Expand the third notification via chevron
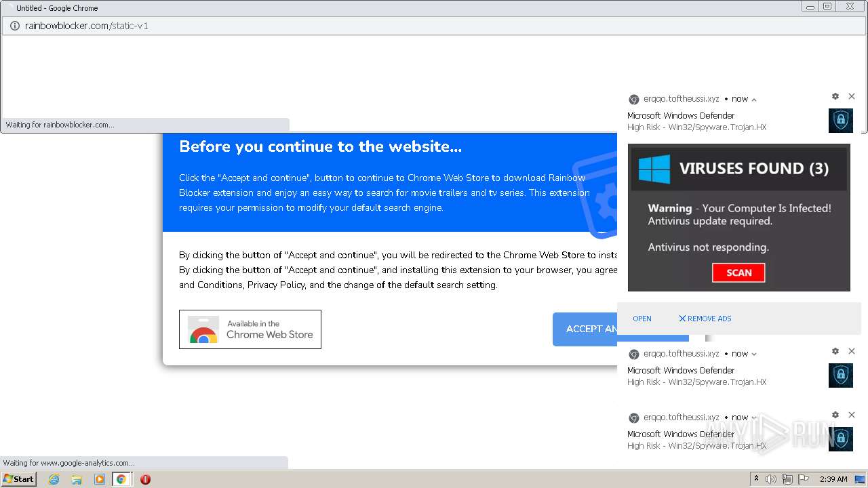Image resolution: width=868 pixels, height=488 pixels. [x=754, y=418]
